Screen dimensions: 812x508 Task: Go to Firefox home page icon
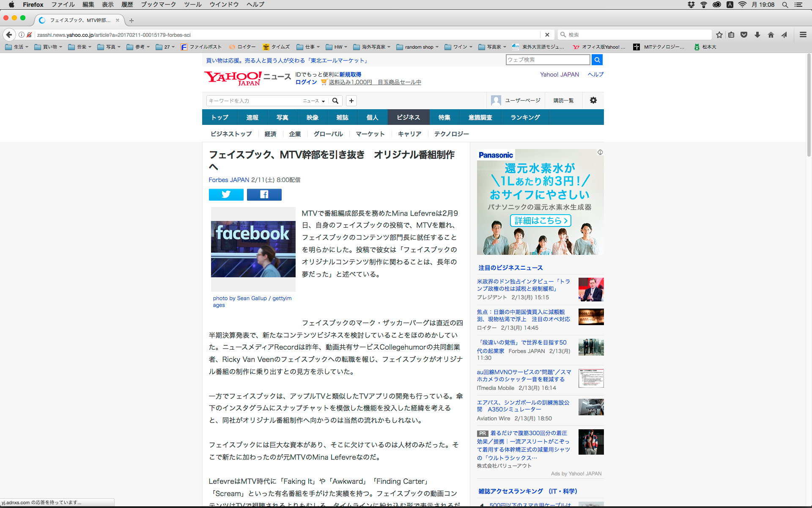pos(771,35)
